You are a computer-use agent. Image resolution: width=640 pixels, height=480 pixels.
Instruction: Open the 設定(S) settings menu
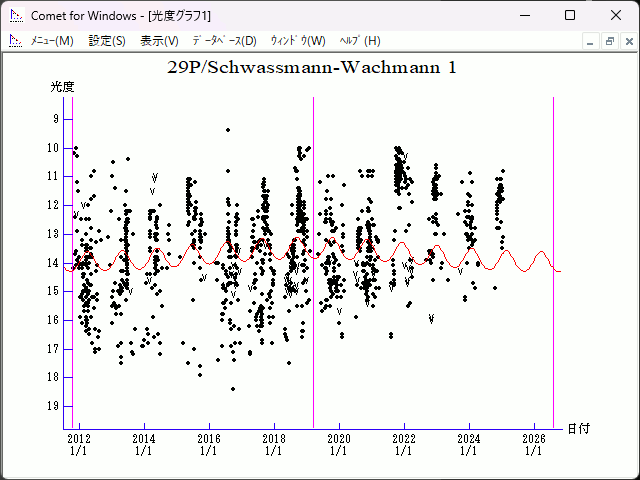(x=107, y=41)
